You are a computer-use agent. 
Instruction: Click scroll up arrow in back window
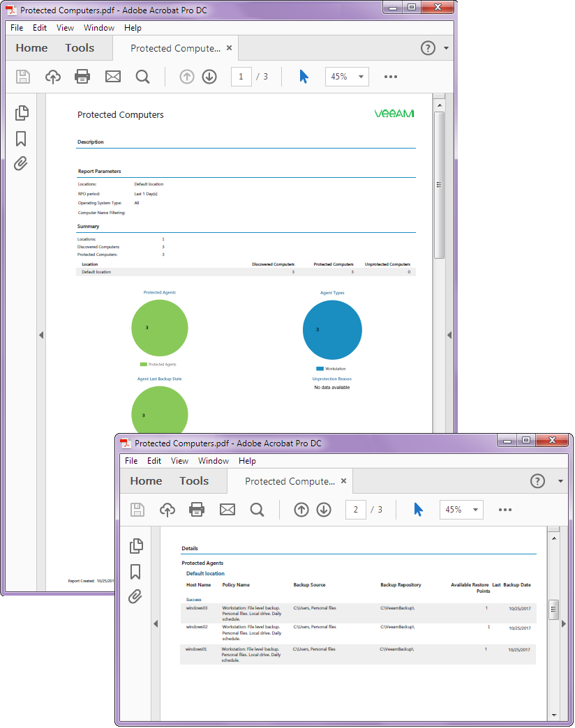(439, 105)
